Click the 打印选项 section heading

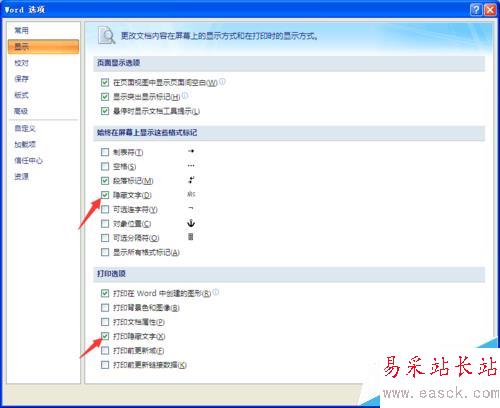111,274
